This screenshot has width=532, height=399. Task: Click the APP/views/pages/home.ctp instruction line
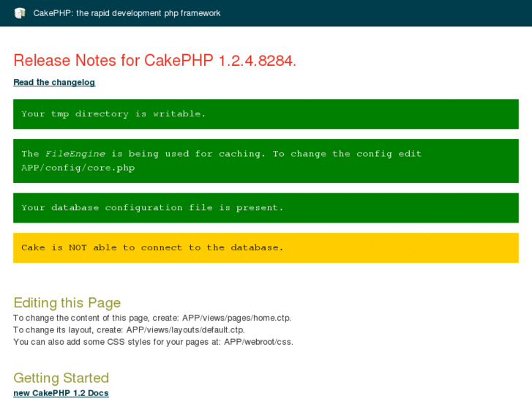click(x=152, y=318)
